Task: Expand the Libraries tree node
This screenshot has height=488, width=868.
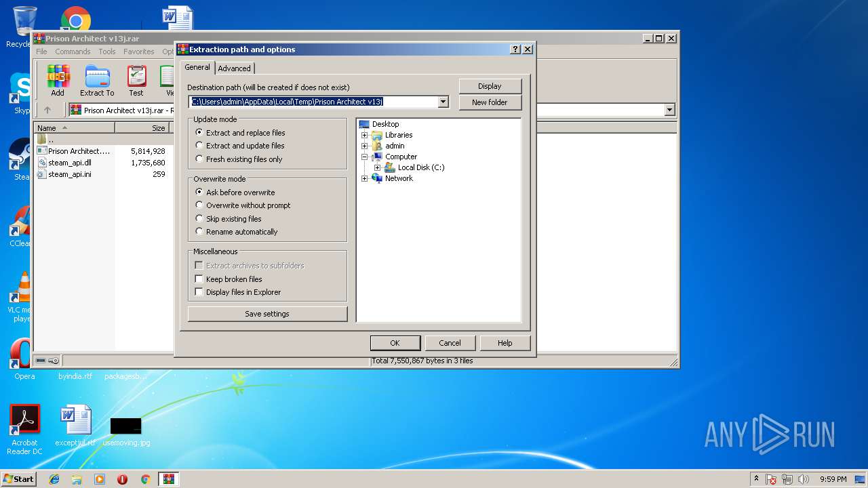Action: coord(364,135)
